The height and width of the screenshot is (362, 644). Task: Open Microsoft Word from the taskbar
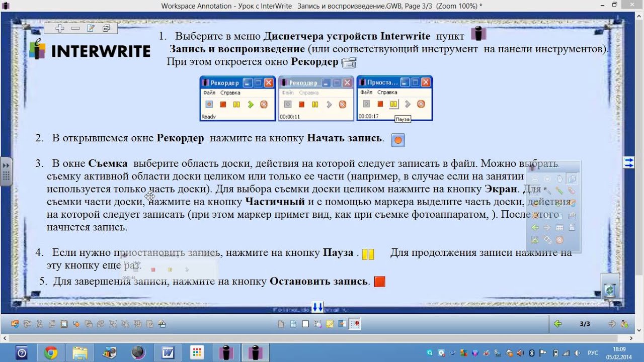pos(168,352)
